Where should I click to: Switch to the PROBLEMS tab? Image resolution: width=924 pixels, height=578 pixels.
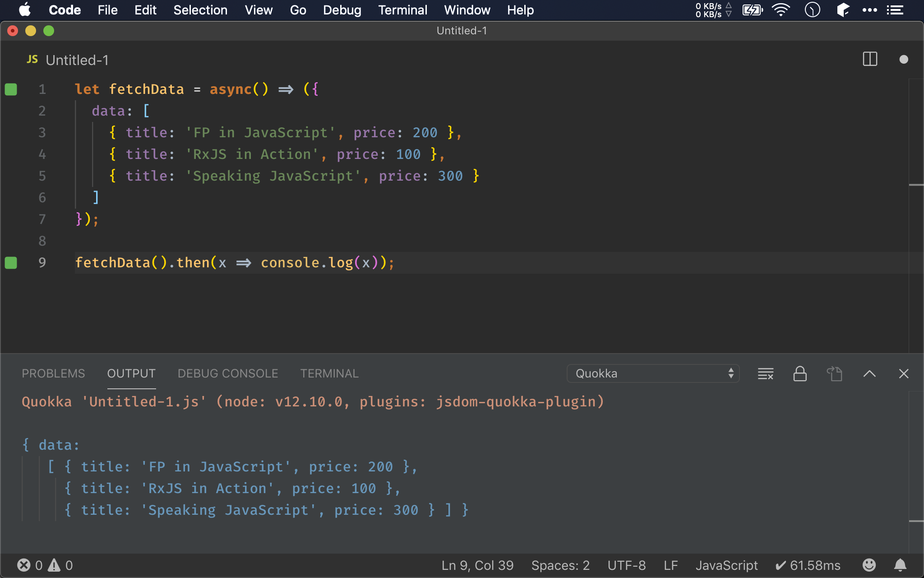[x=53, y=374]
